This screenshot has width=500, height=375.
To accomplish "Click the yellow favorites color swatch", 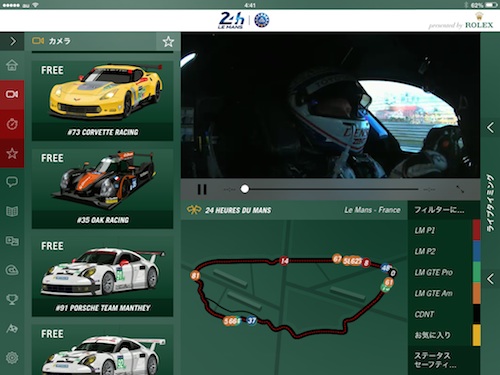I will tap(477, 335).
